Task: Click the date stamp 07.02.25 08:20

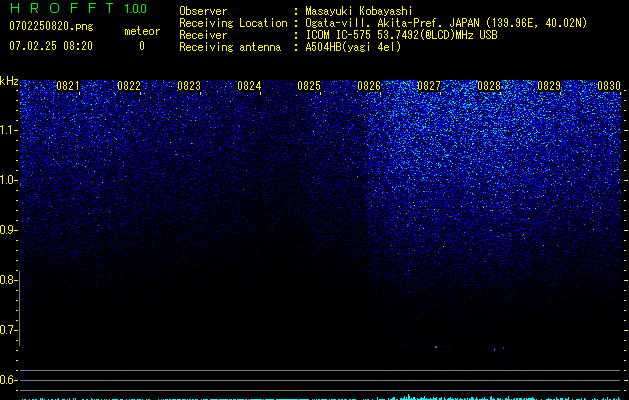Action: pos(51,46)
